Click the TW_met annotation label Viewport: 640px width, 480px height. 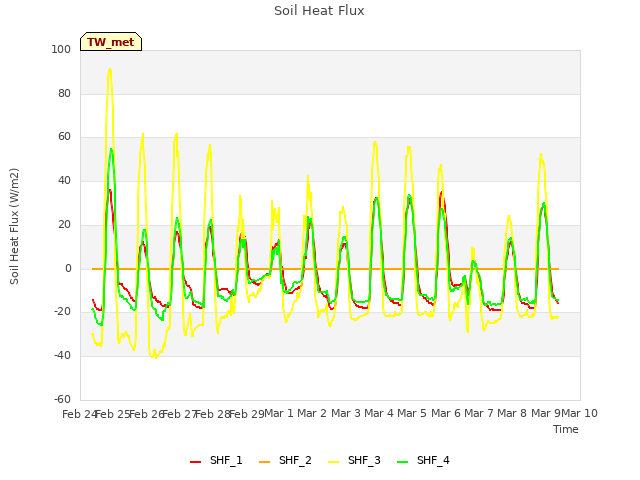tap(111, 42)
